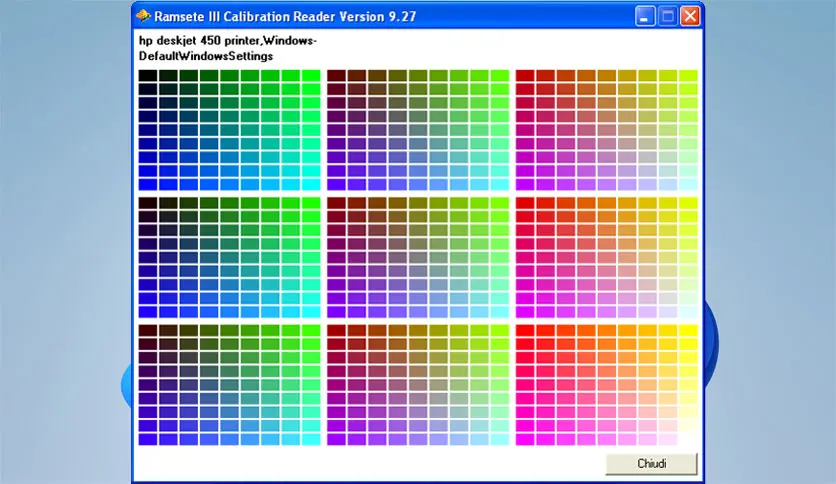Click the 'DefaultWindowsSettings' text line

[x=206, y=56]
